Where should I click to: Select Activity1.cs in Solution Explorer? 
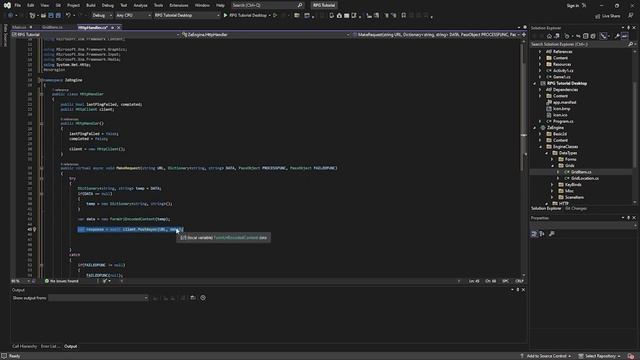563,71
